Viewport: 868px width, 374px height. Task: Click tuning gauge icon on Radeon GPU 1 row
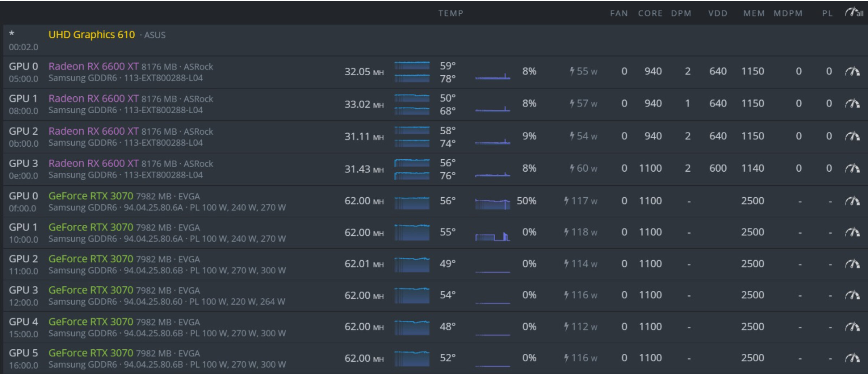852,104
